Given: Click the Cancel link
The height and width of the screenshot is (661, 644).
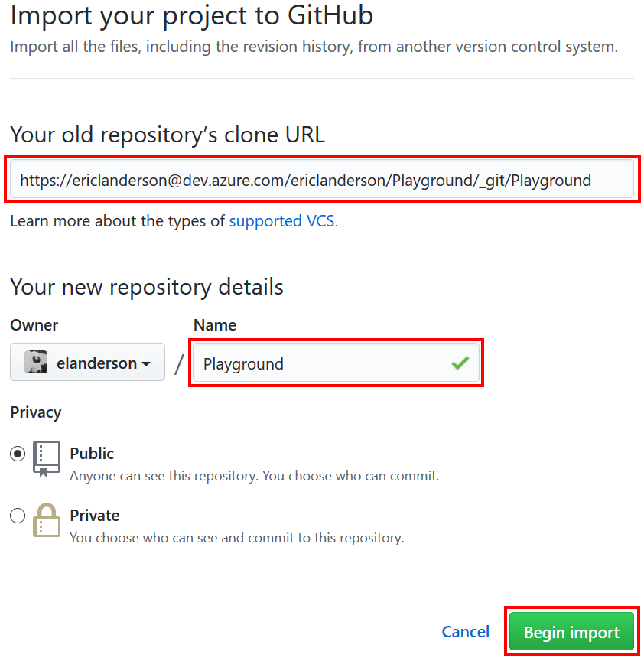Looking at the screenshot, I should click(465, 631).
